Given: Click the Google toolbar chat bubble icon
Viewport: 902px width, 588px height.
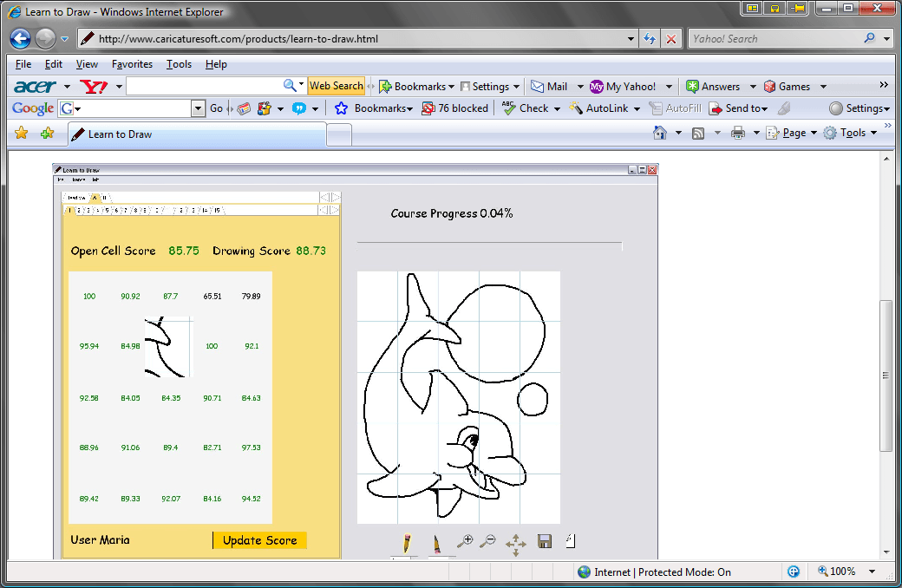Looking at the screenshot, I should click(x=299, y=108).
